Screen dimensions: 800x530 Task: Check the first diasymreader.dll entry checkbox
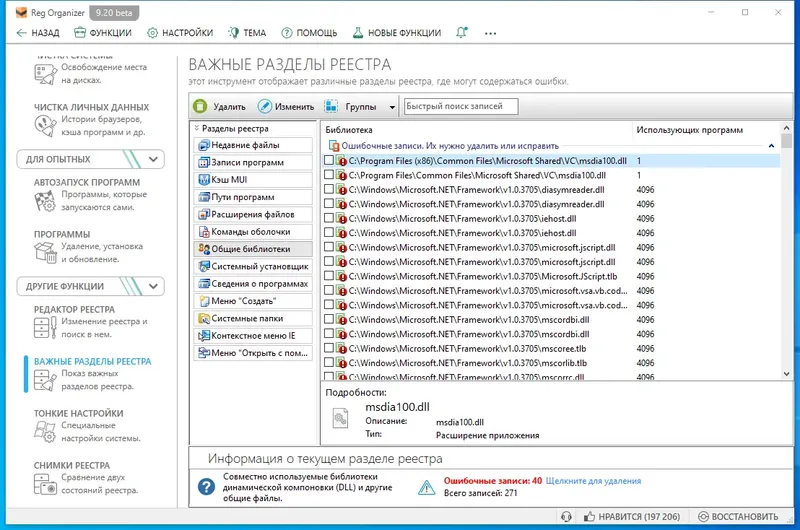tap(329, 189)
